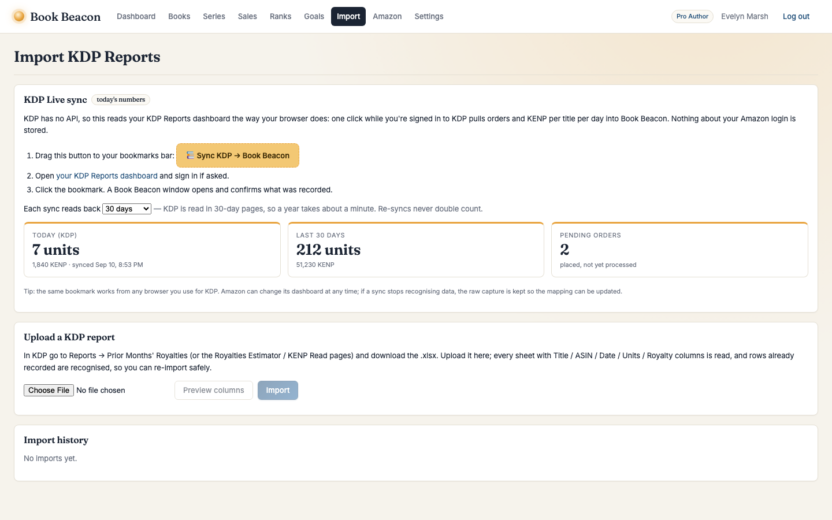Open Settings from the top navigation
832x520 pixels.
click(429, 16)
